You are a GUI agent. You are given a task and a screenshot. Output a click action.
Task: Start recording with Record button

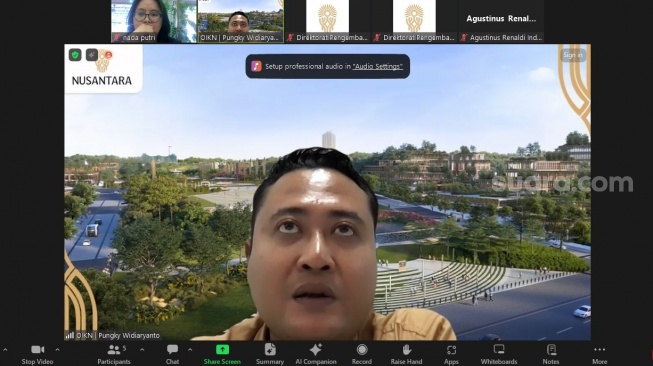tap(362, 354)
